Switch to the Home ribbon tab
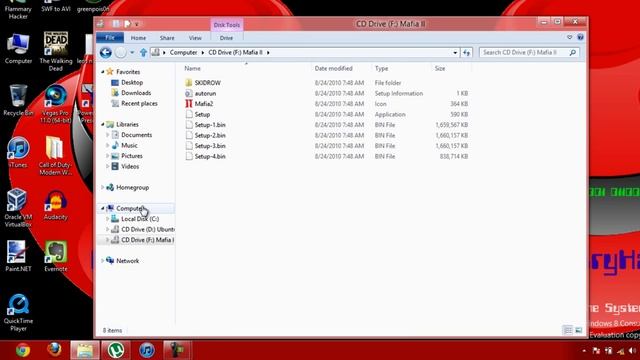Image resolution: width=640 pixels, height=360 pixels. tap(138, 38)
